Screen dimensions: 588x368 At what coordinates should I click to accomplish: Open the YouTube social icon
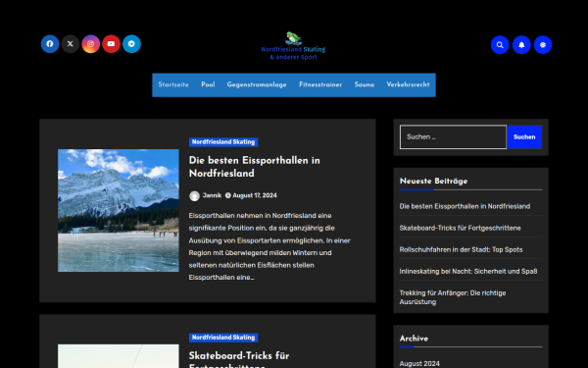pyautogui.click(x=111, y=44)
